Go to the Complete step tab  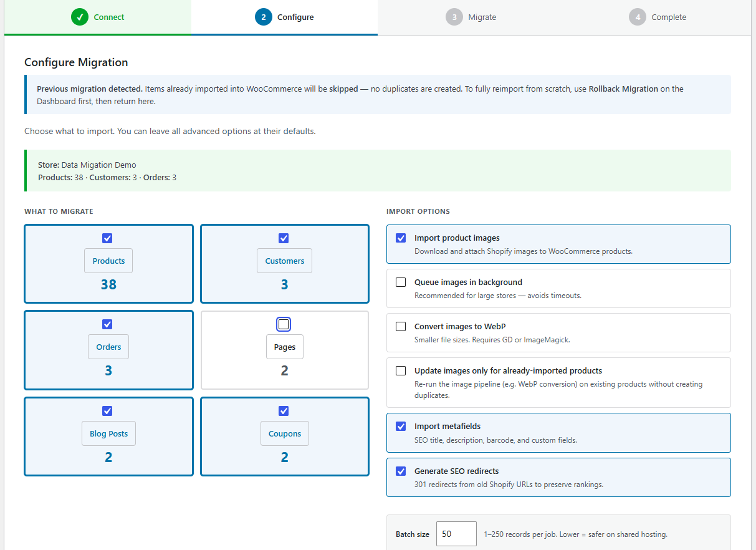(x=658, y=17)
